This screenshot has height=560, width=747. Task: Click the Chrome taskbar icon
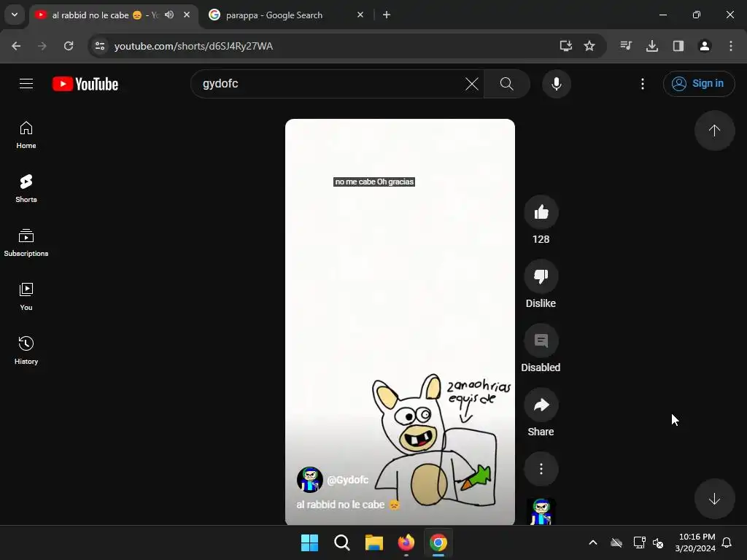(438, 542)
